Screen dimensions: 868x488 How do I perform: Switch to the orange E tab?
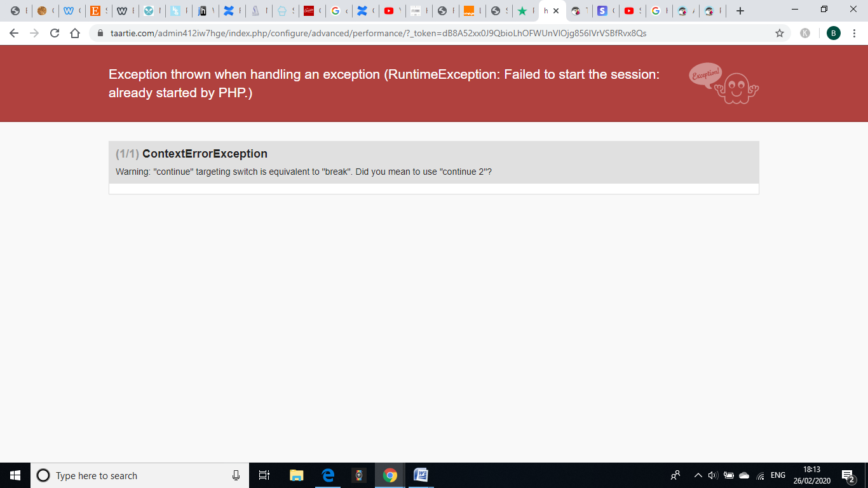pos(99,11)
